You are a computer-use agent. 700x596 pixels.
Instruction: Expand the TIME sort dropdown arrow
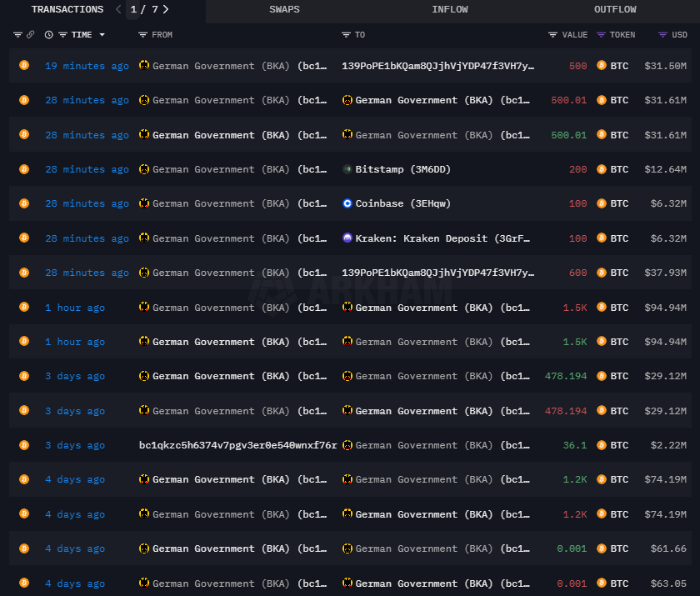tap(102, 35)
